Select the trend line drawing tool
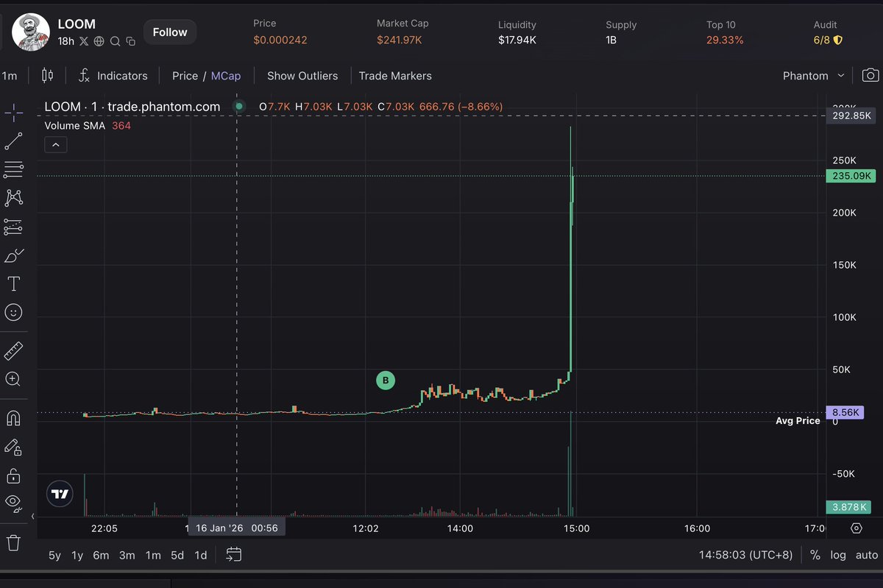The height and width of the screenshot is (588, 883). click(13, 141)
